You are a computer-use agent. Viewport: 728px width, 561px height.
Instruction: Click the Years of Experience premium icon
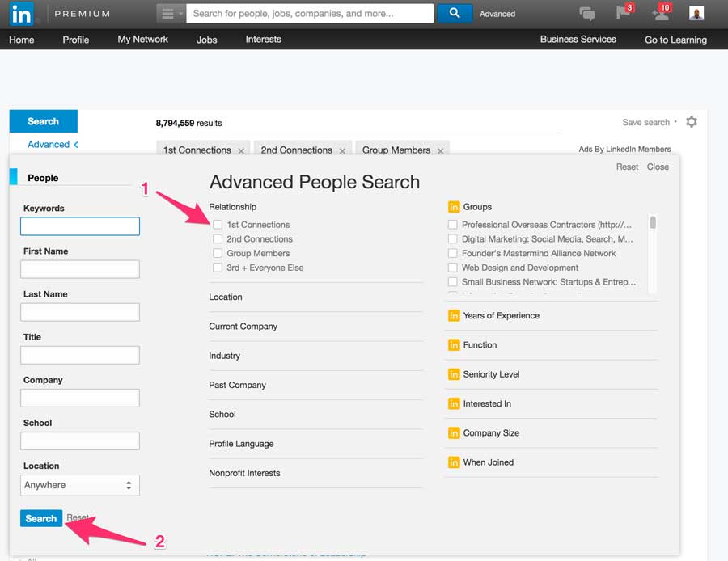pyautogui.click(x=454, y=315)
